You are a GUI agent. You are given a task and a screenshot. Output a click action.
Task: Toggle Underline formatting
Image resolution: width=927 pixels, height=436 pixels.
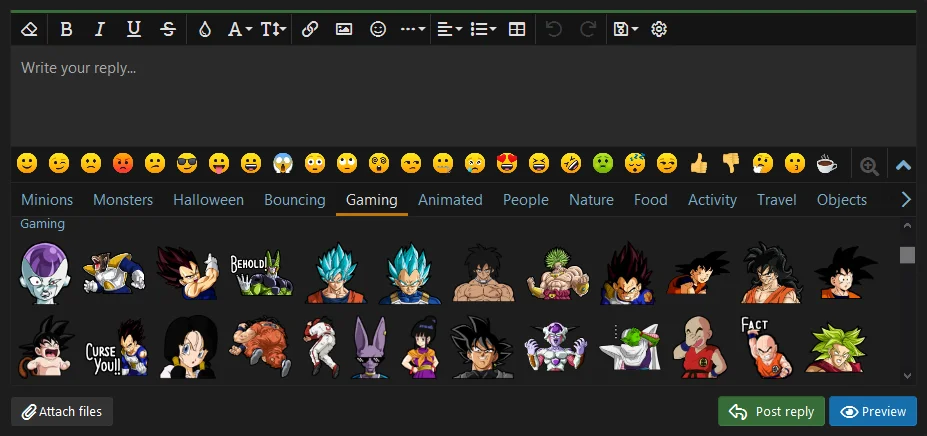click(134, 30)
